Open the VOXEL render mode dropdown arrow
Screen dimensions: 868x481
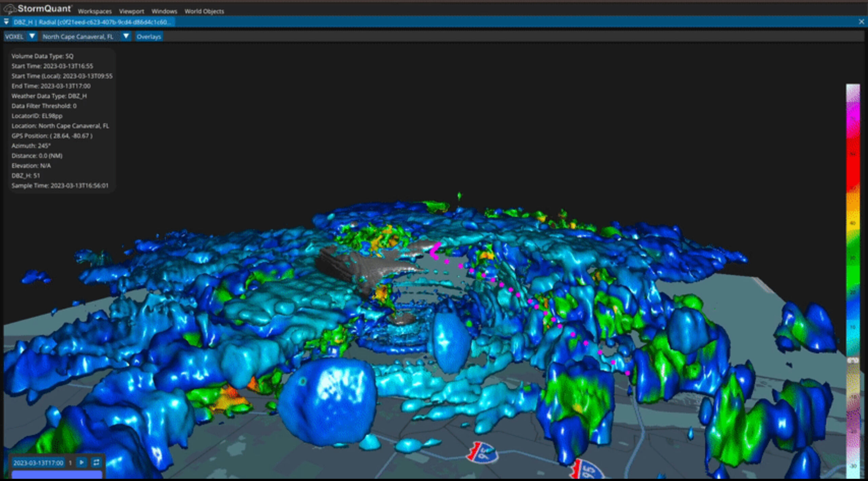tap(32, 36)
